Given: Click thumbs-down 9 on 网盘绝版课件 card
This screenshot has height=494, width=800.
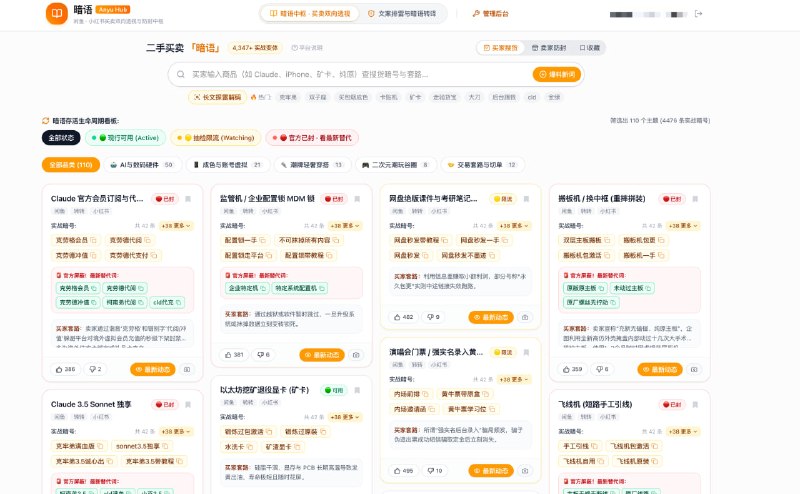Looking at the screenshot, I should pyautogui.click(x=434, y=317).
